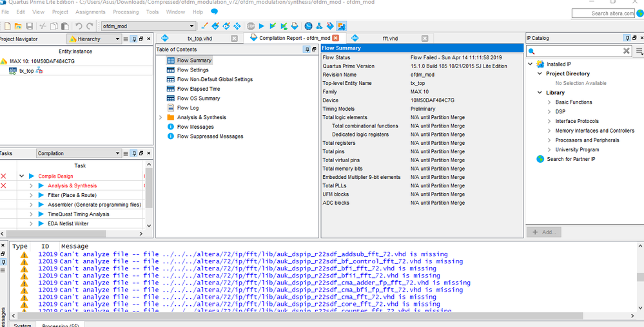Click the Open folder toolbar icon
The image size is (644, 327).
18,26
